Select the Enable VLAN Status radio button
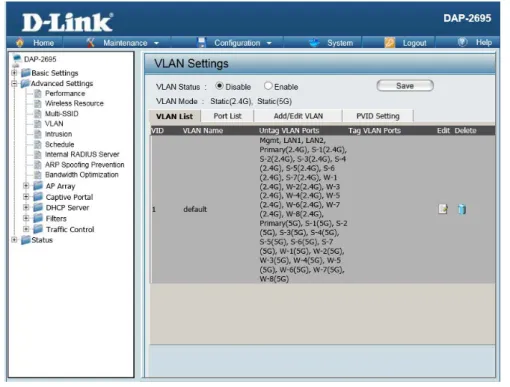This screenshot has height=387, width=510. 268,86
